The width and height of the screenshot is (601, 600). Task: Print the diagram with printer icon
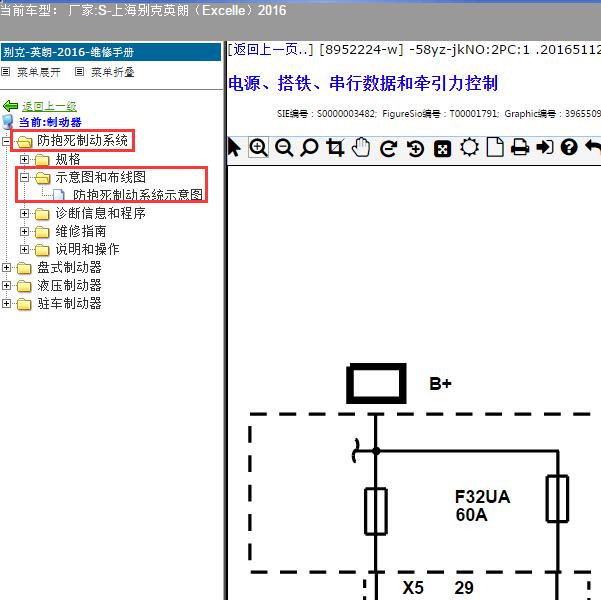pyautogui.click(x=520, y=148)
